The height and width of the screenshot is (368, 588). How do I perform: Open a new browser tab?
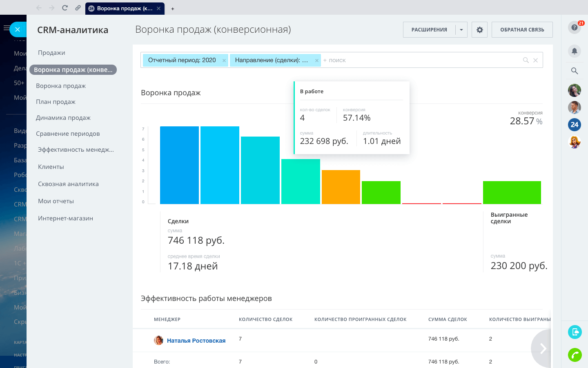(173, 9)
